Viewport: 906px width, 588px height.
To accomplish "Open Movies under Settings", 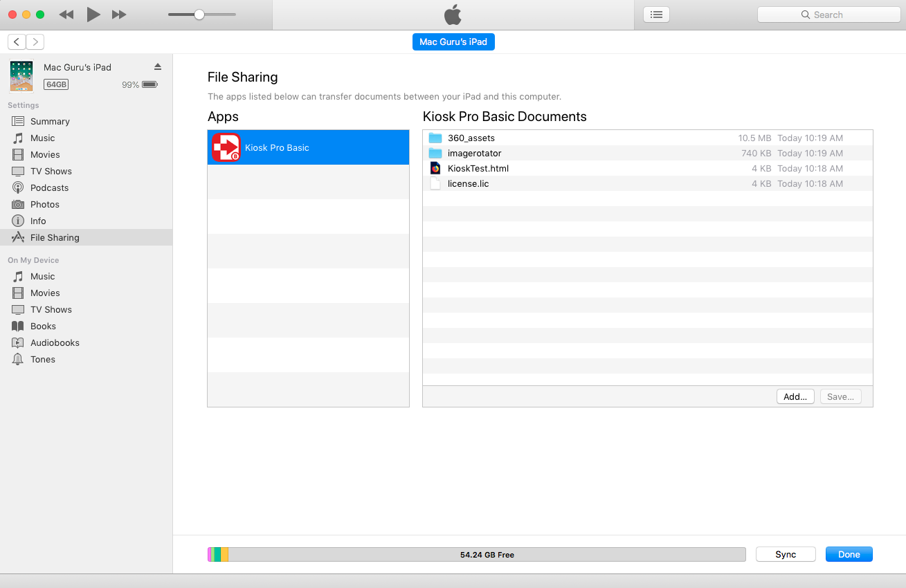I will click(86, 154).
